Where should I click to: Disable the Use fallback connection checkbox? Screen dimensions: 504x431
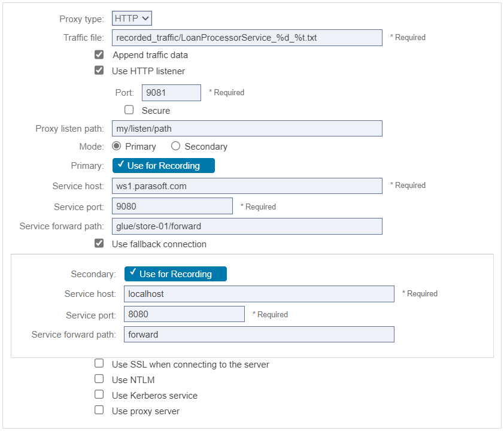(x=99, y=243)
